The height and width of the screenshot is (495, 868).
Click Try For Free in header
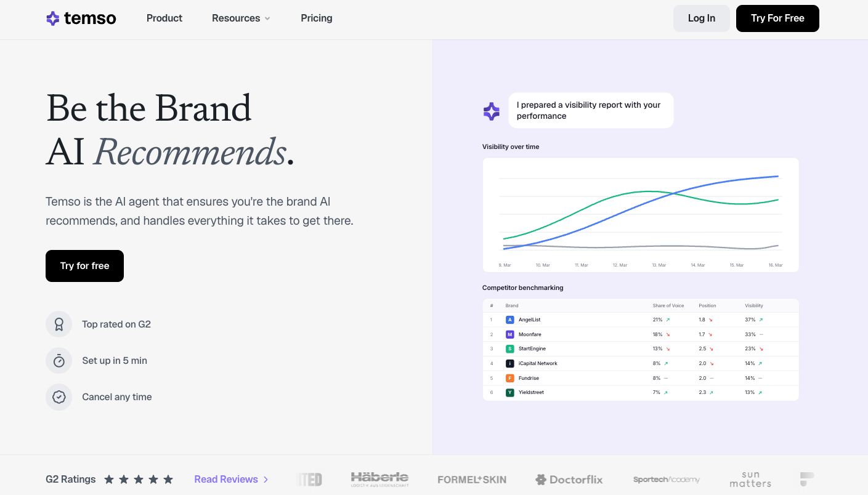click(x=777, y=18)
